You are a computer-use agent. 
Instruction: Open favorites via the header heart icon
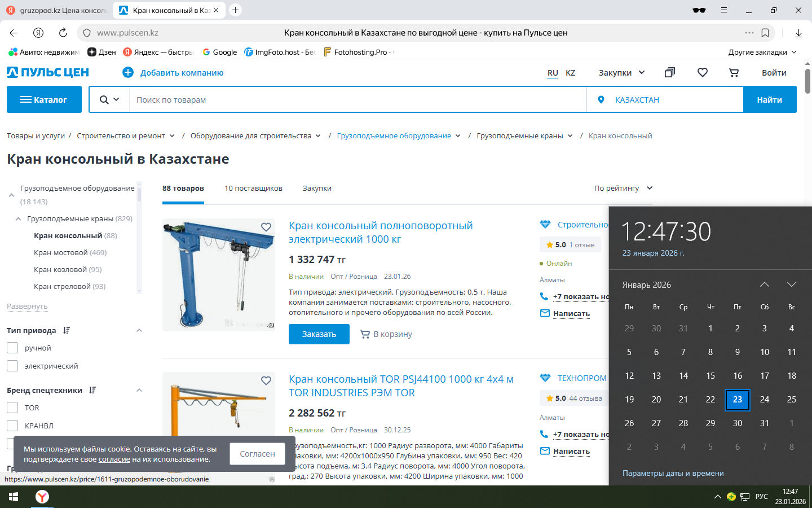pyautogui.click(x=703, y=72)
